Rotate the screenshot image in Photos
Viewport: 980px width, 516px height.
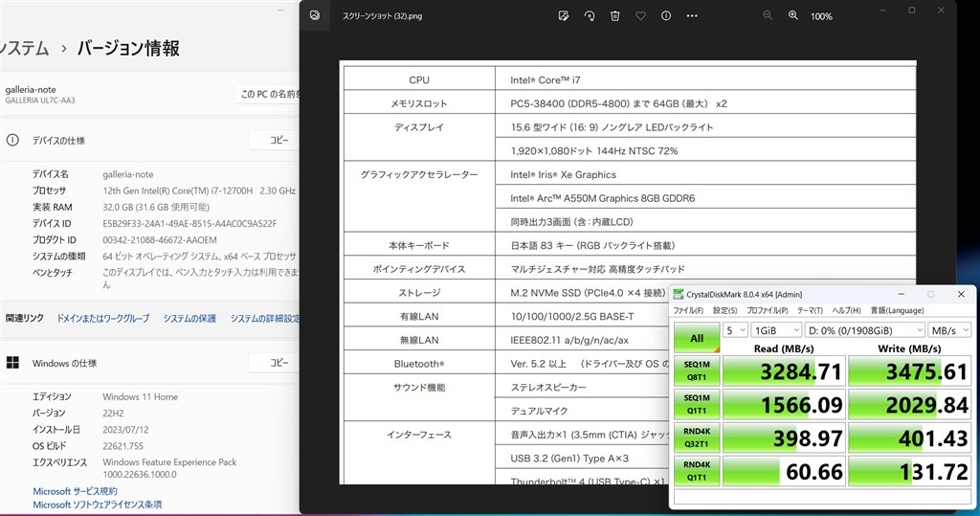[x=590, y=15]
